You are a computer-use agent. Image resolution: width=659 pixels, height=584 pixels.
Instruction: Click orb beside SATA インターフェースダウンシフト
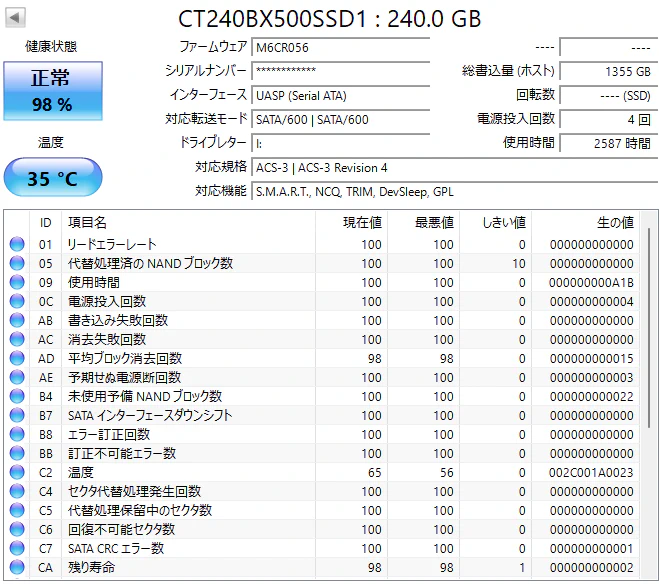pos(17,415)
